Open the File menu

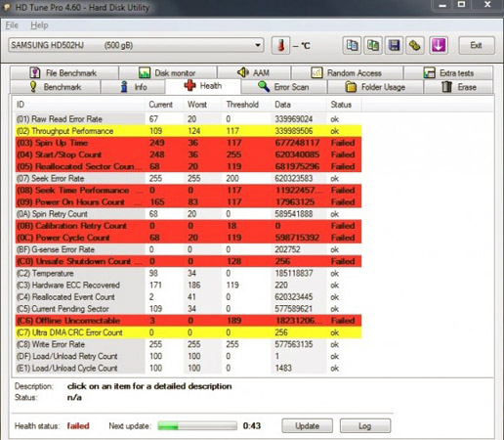click(x=12, y=25)
